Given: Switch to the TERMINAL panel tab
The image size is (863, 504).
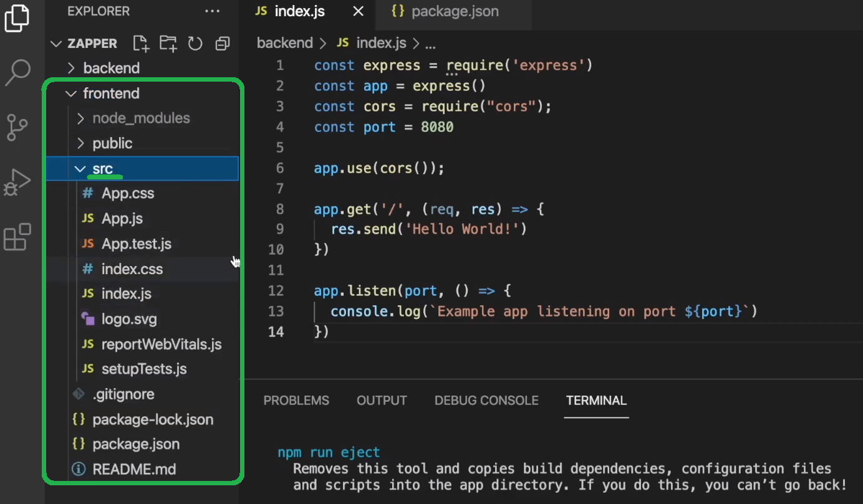Looking at the screenshot, I should click(x=596, y=401).
